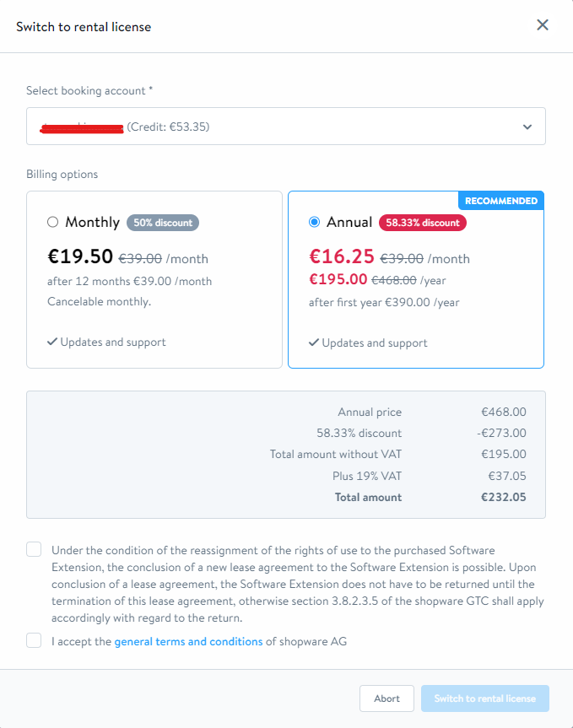Check the reassignment of rights condition checkbox
573x728 pixels.
pyautogui.click(x=34, y=550)
